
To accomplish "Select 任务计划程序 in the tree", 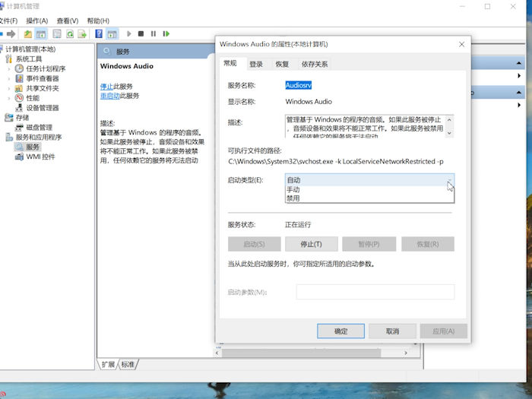I will (46, 69).
